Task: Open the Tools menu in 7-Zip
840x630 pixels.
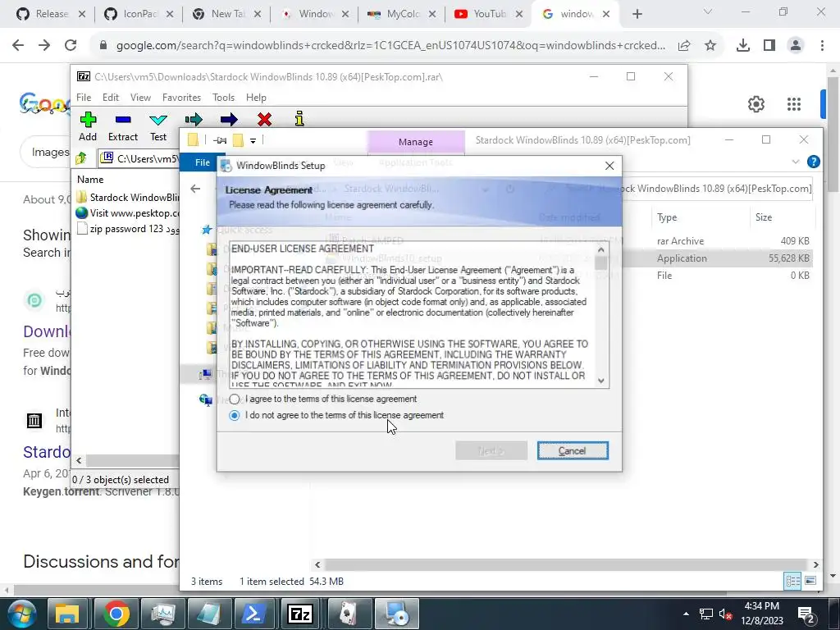Action: 223,98
